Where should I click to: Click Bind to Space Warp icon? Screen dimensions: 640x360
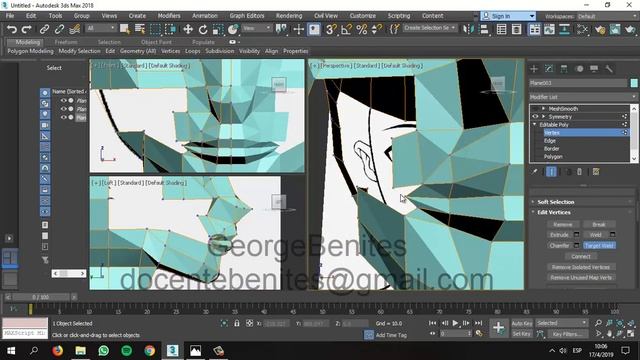click(x=74, y=29)
